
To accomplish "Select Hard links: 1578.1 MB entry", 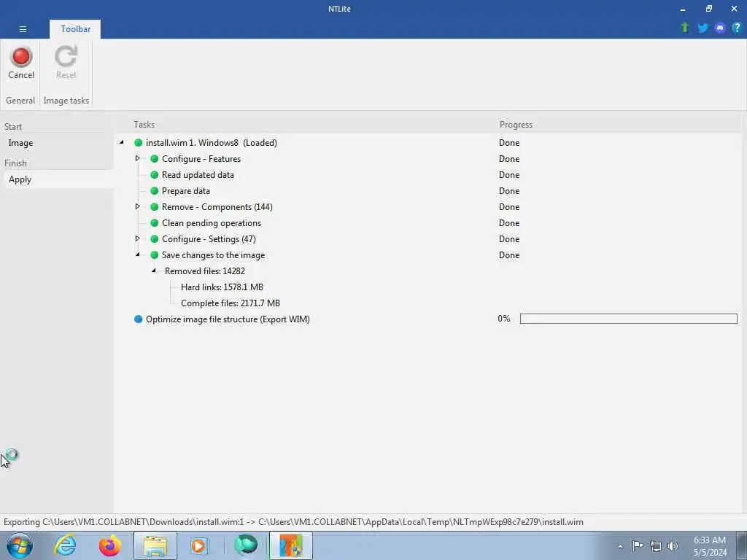I will pos(222,287).
